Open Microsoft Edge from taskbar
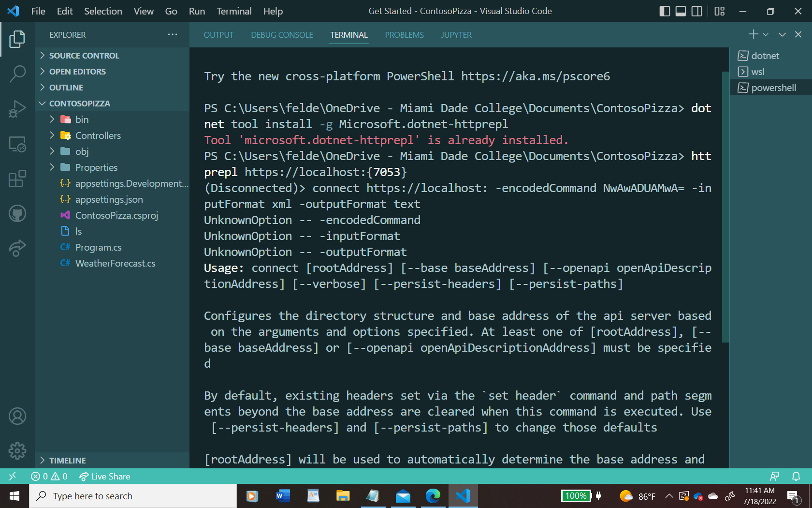This screenshot has width=812, height=508. click(x=433, y=496)
